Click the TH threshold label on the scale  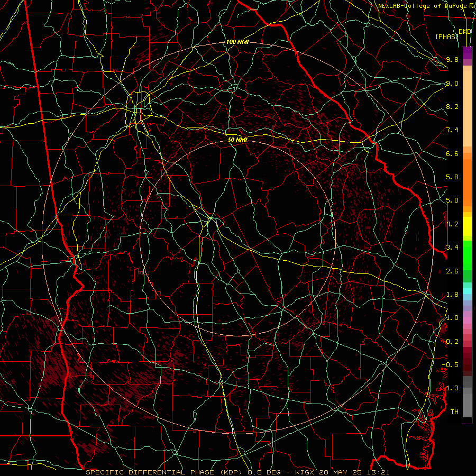tap(454, 411)
